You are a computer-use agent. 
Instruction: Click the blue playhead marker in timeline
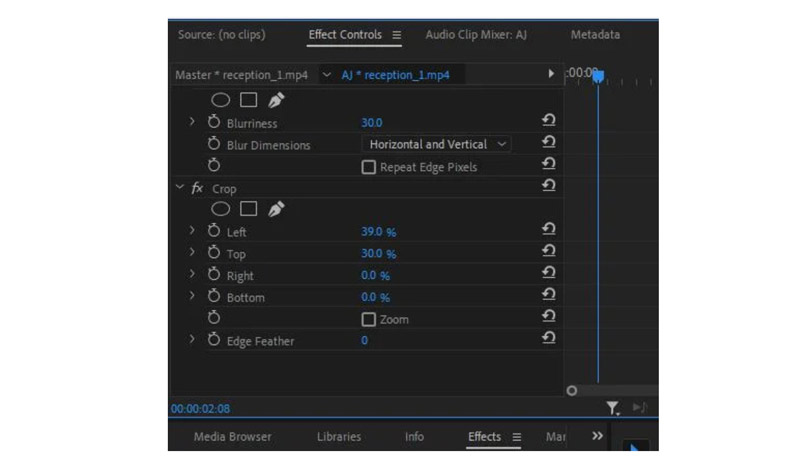click(598, 76)
